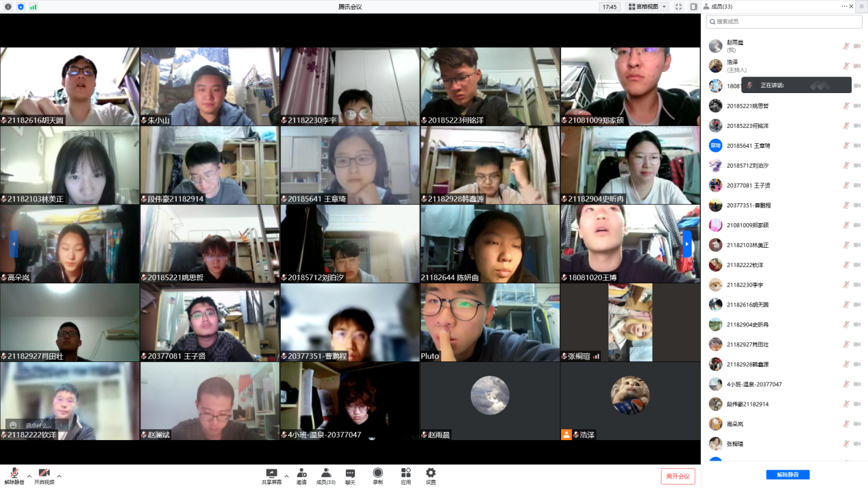Viewport: 868px width, 488px height.
Task: Open 设置 settings gear
Action: click(x=430, y=476)
